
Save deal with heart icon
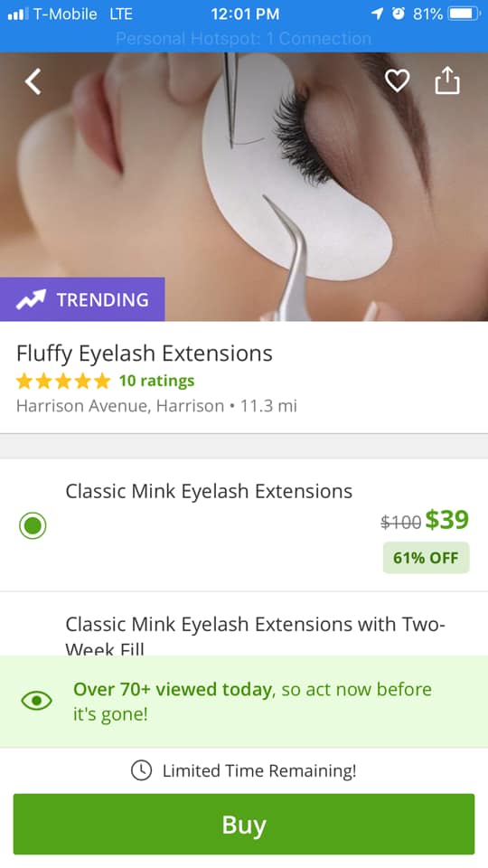coord(398,80)
